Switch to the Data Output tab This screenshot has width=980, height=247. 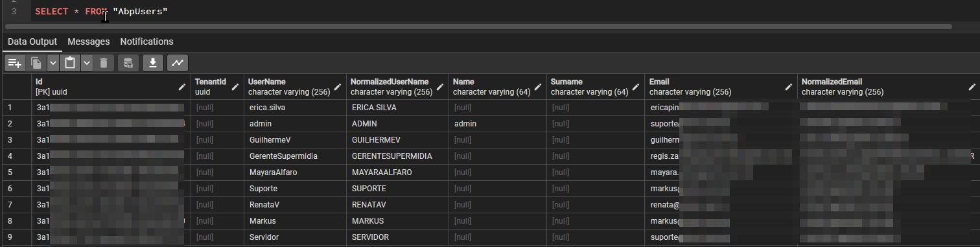[x=32, y=41]
